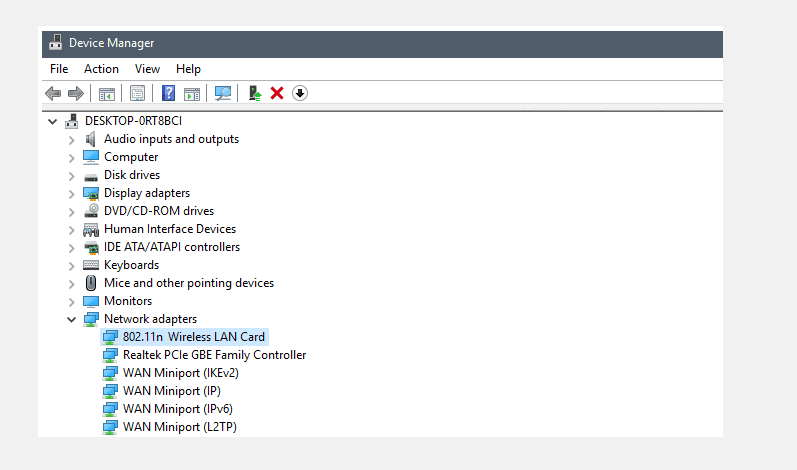
Task: Select WAN Miniport (IKEv2) adapter
Action: (180, 373)
